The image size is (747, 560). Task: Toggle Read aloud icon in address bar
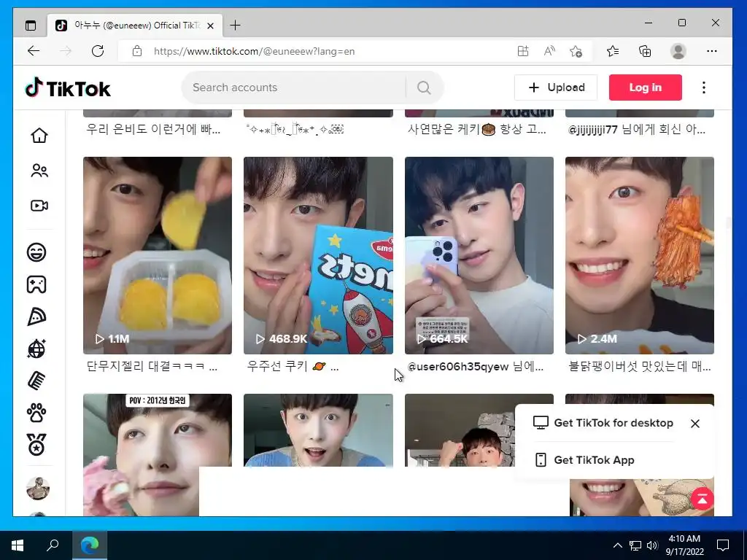click(x=549, y=51)
